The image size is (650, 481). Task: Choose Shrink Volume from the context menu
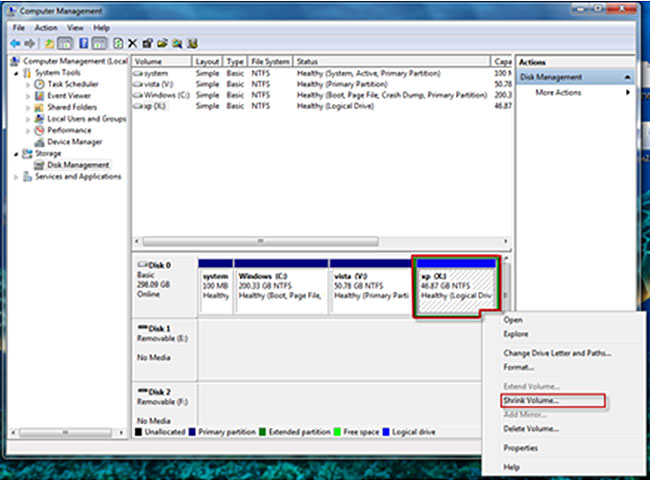[x=530, y=400]
